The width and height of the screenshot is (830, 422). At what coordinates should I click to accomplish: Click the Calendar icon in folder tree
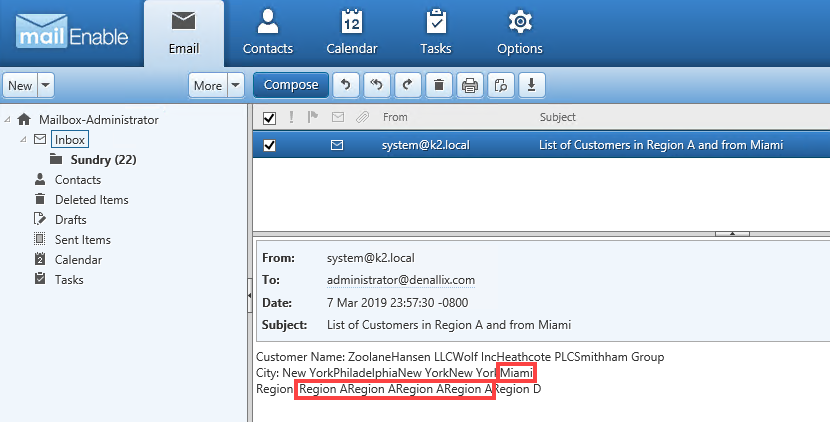pyautogui.click(x=40, y=259)
